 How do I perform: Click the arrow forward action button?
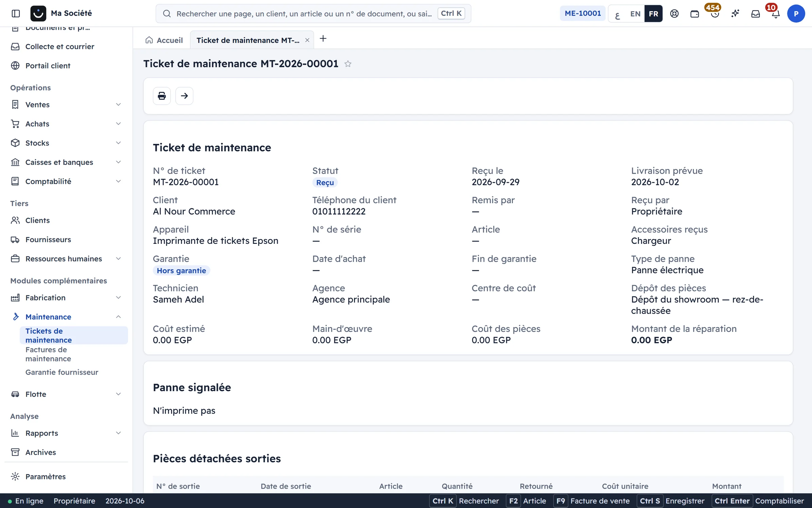pyautogui.click(x=184, y=96)
